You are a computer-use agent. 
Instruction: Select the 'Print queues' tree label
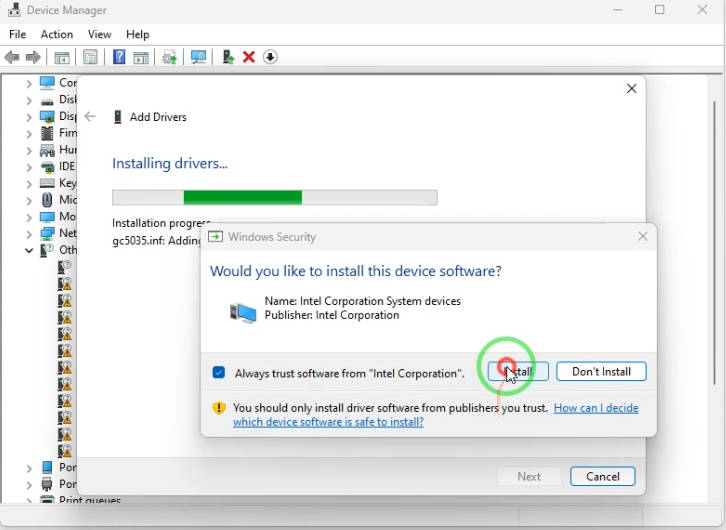[x=90, y=500]
